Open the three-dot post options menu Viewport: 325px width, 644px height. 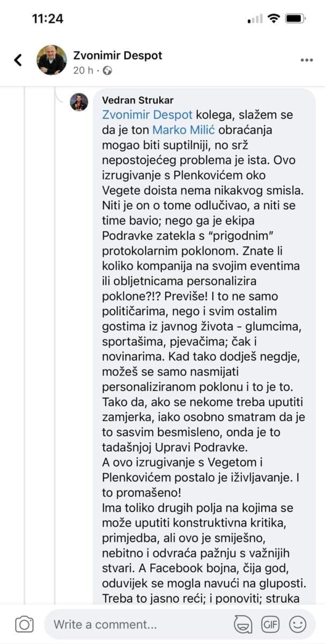(x=306, y=60)
